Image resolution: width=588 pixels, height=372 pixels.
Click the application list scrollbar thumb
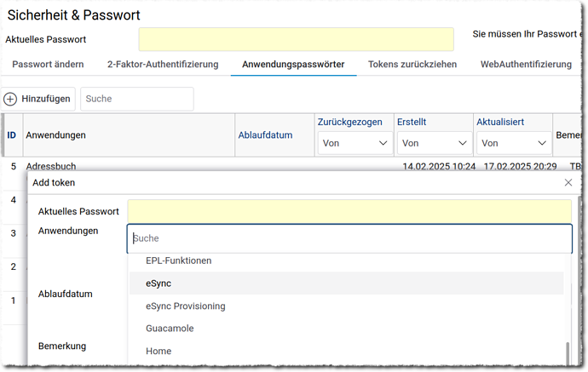pos(568,353)
